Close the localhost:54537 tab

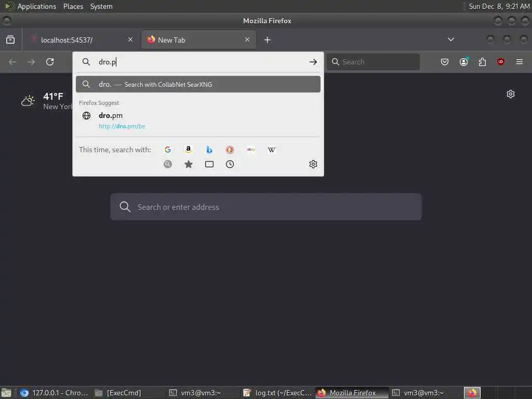coord(130,39)
